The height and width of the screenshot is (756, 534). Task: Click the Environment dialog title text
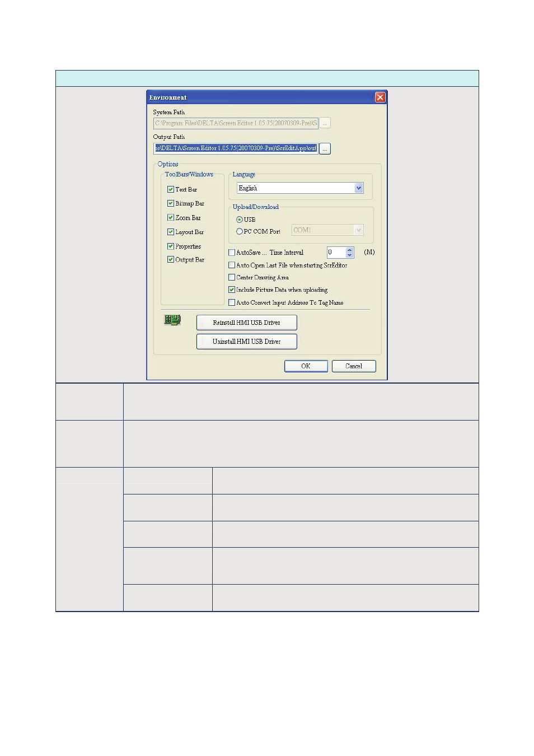click(168, 97)
